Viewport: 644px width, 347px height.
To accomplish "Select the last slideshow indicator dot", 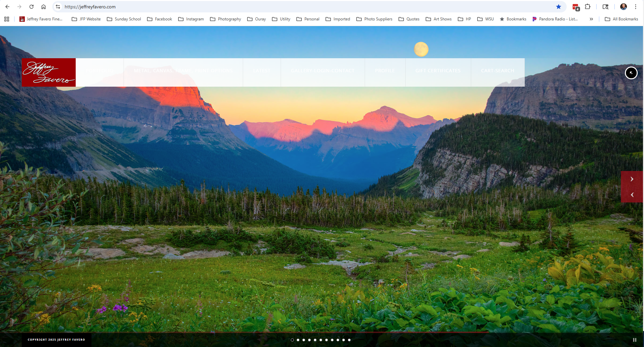I will tap(349, 340).
